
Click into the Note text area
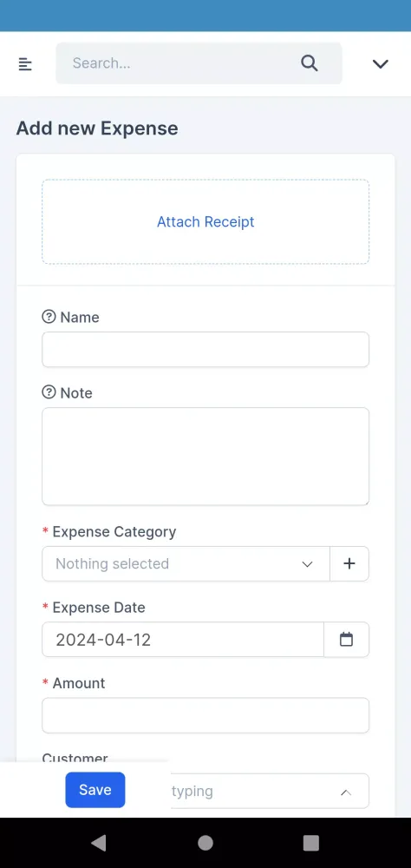(205, 457)
